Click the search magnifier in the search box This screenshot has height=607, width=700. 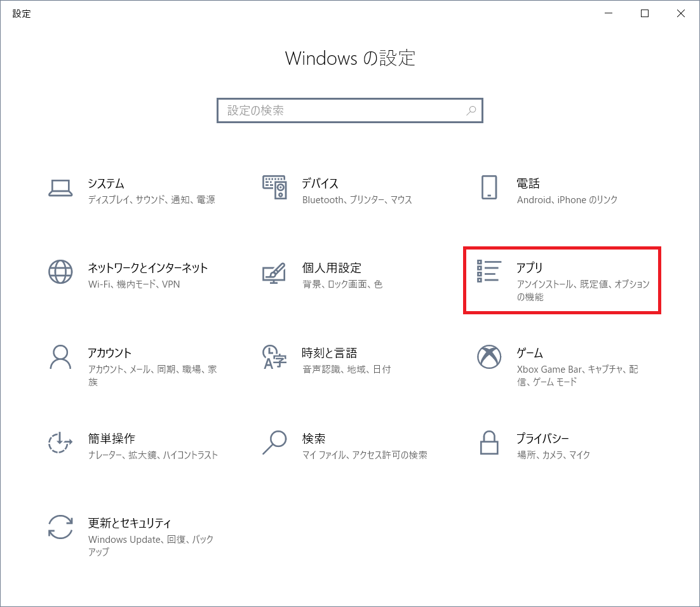tap(471, 110)
